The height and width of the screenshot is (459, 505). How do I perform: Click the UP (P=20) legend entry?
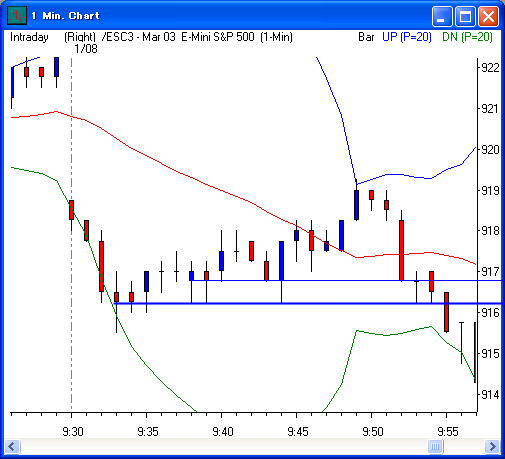(x=407, y=37)
